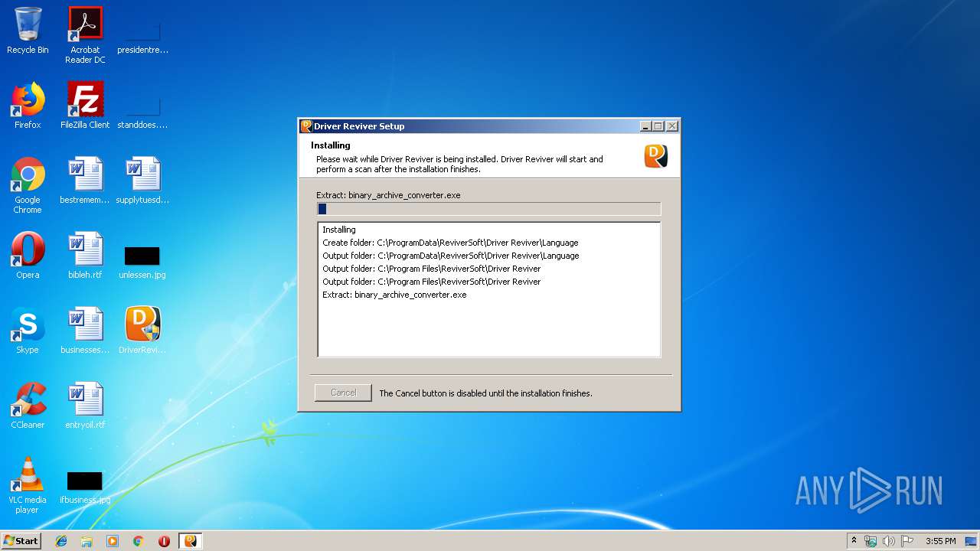980x551 pixels.
Task: Launch CCleaner desktop shortcut
Action: (x=28, y=406)
